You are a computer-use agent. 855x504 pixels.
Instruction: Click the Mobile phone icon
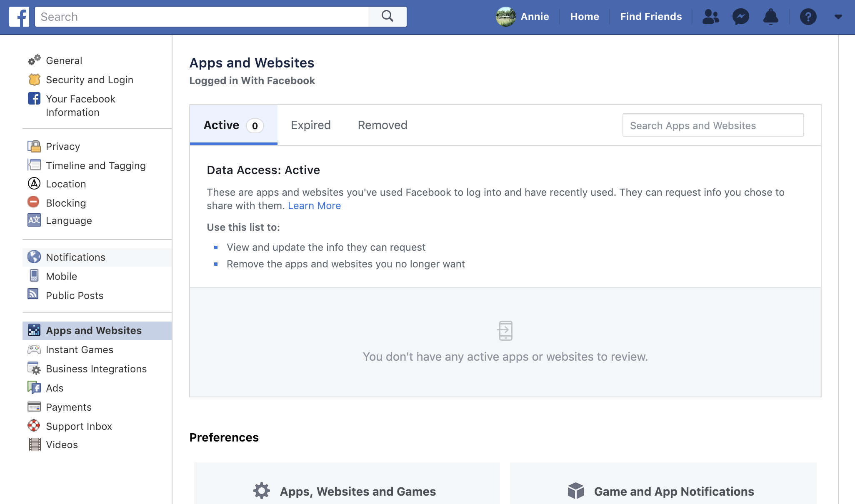click(x=34, y=275)
